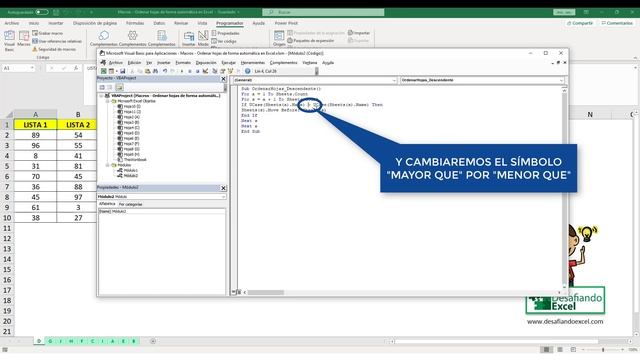Click Importar XML button
This screenshot has height=360, width=640.
(359, 33)
